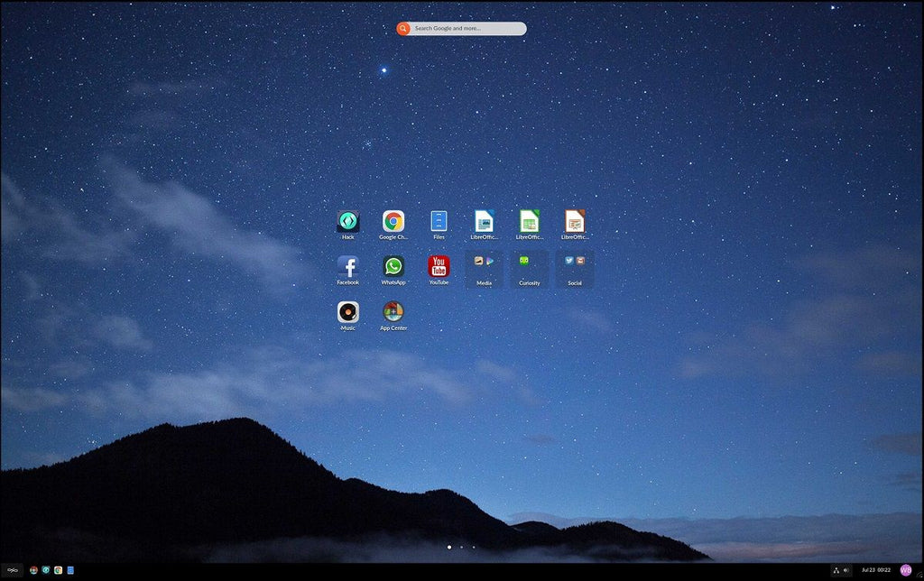Screen dimensions: 924x581
Task: Open the Facebook app
Action: pos(347,265)
